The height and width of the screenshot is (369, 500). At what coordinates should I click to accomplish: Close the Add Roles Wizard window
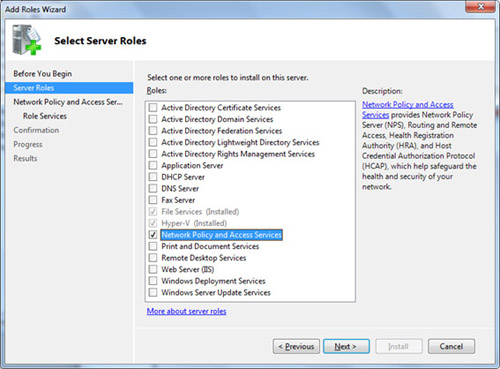(480, 6)
